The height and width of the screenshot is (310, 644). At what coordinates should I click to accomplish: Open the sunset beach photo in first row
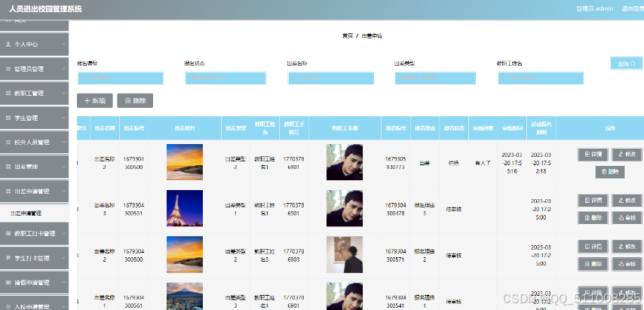coord(185,162)
